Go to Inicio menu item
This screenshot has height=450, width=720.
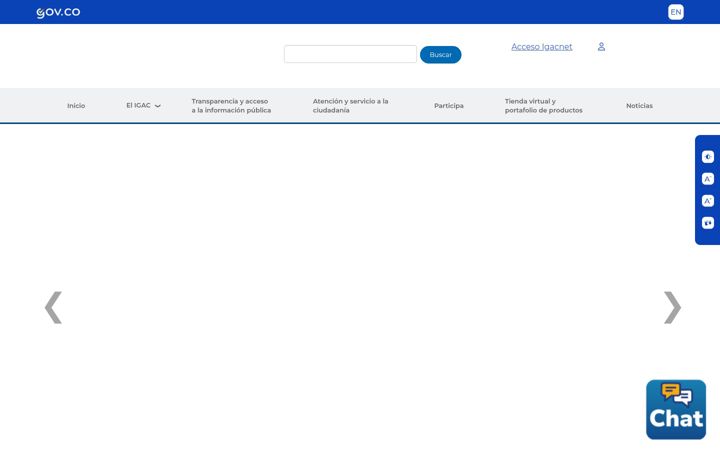[x=76, y=106]
